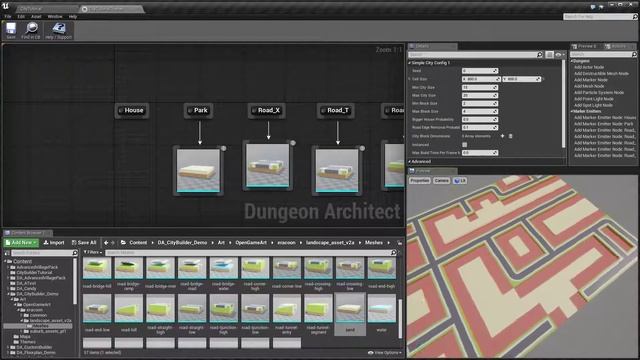The width and height of the screenshot is (640, 360).
Task: Click the search help magnifier at top right
Action: tap(635, 17)
